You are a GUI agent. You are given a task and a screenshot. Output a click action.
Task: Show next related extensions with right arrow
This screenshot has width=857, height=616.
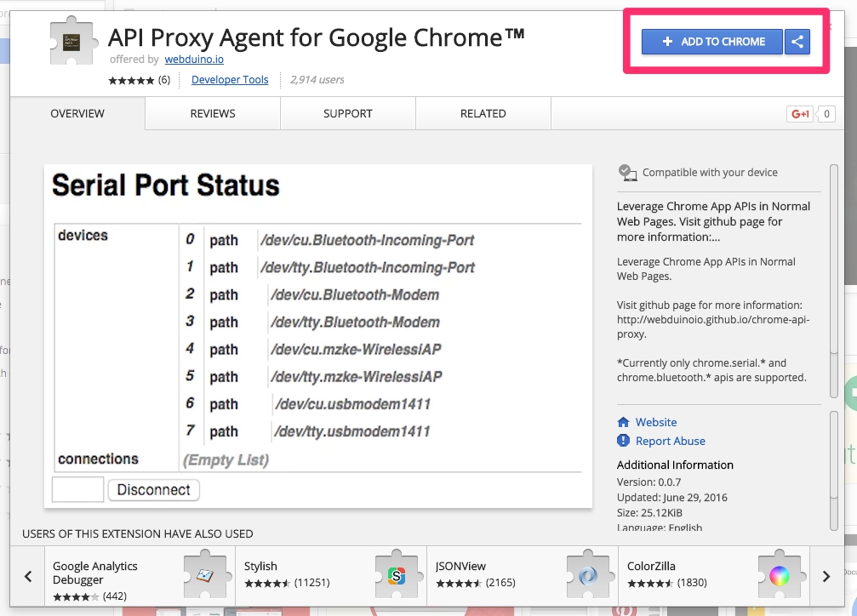[x=826, y=576]
